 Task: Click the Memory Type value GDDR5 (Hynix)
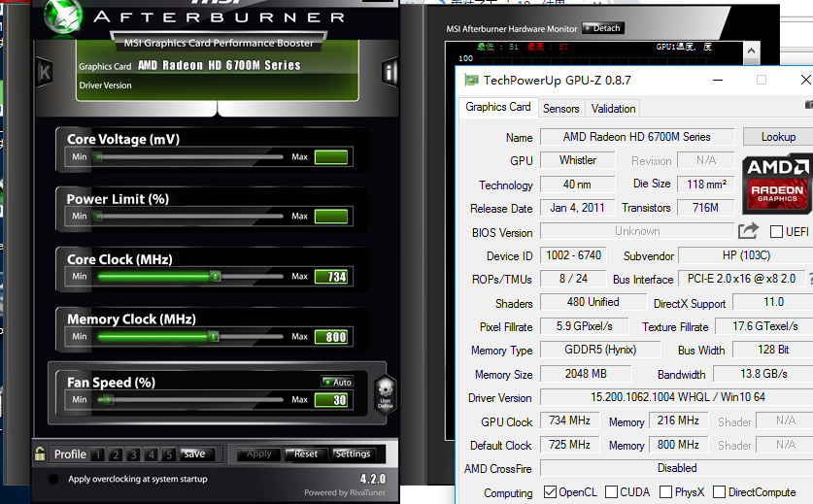(x=600, y=350)
